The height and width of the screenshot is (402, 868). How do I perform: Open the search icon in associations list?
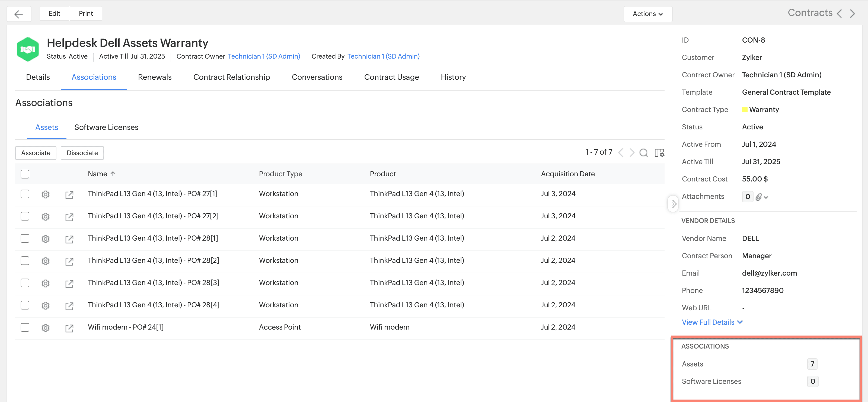(643, 153)
